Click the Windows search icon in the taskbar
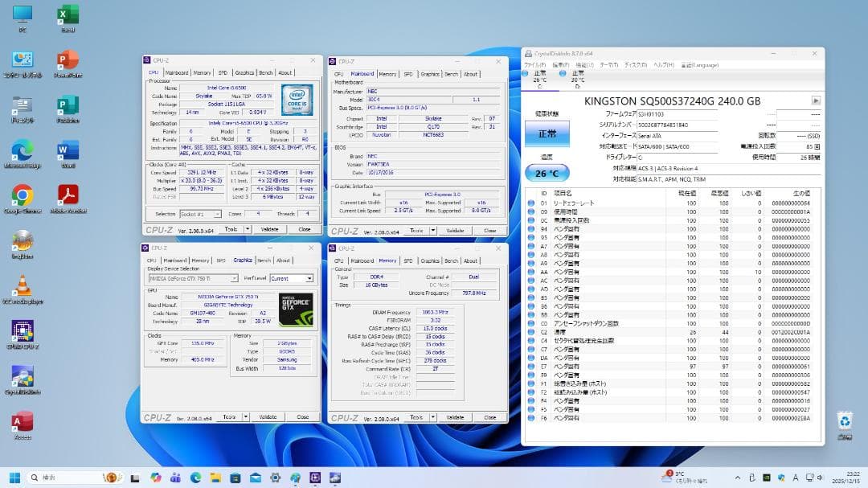This screenshot has height=488, width=868. tap(34, 477)
